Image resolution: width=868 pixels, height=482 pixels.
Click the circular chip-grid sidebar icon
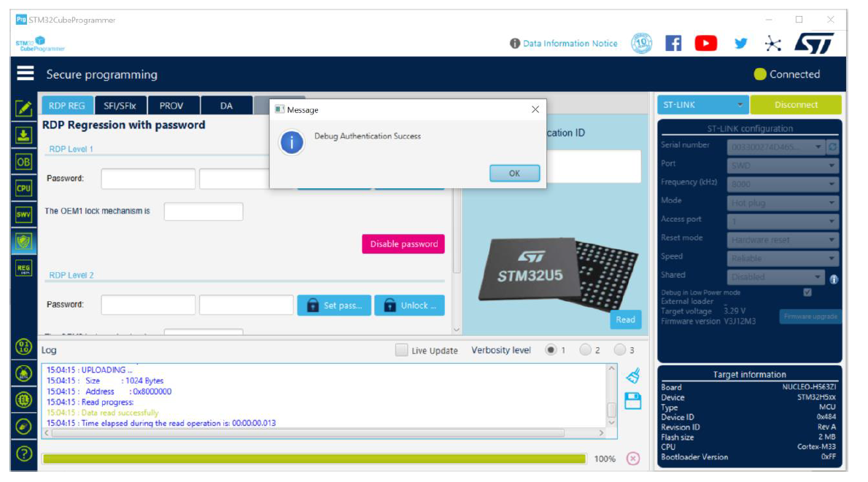(x=24, y=400)
